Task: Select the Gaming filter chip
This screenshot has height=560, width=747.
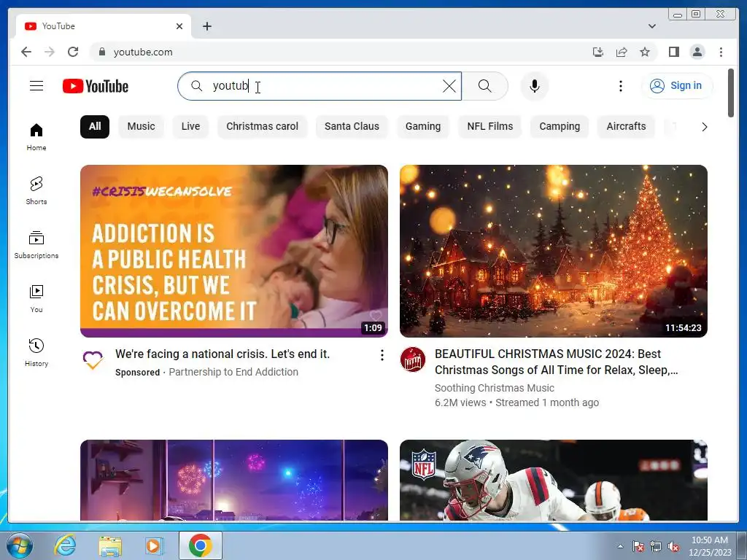Action: (x=423, y=127)
